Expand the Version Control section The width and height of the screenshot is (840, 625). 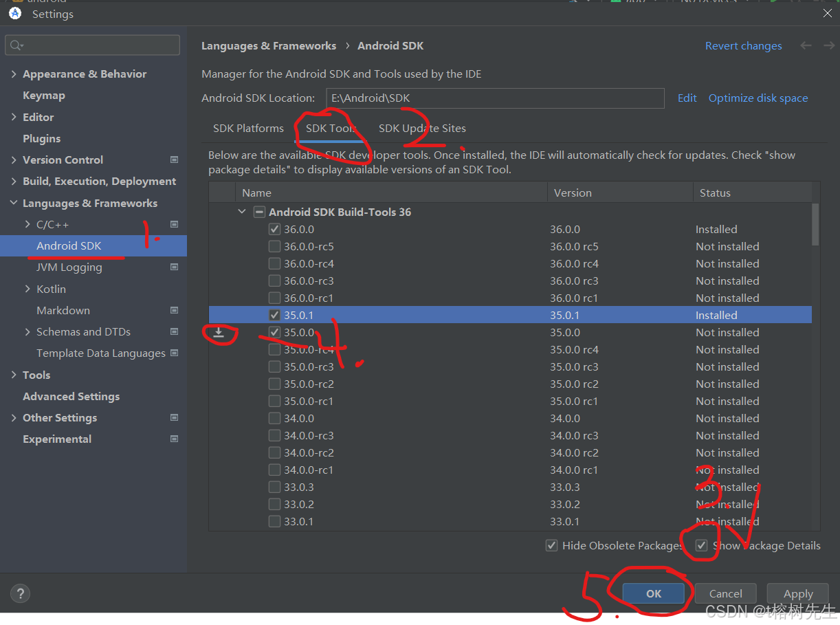pyautogui.click(x=14, y=160)
